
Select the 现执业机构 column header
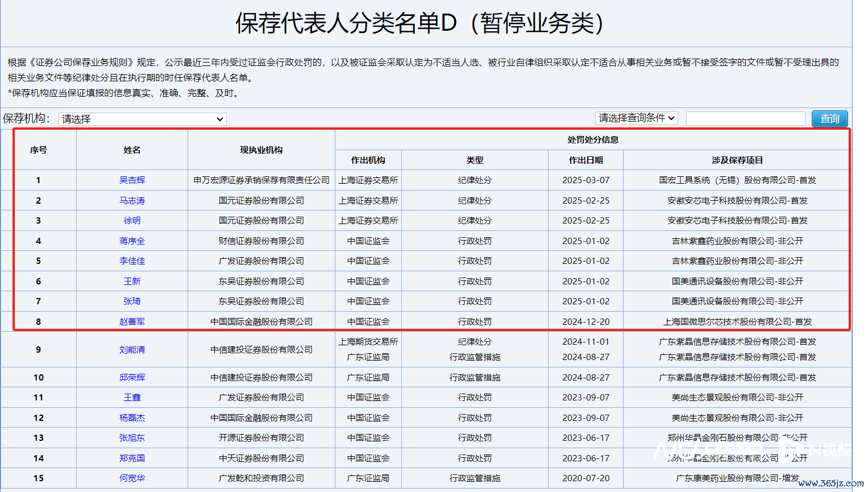pyautogui.click(x=261, y=150)
